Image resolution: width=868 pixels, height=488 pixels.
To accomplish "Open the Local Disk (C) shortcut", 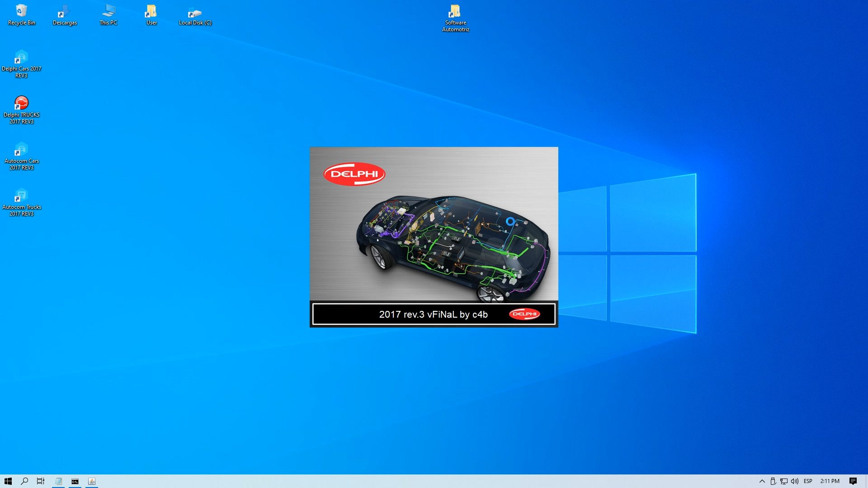I will [x=195, y=11].
